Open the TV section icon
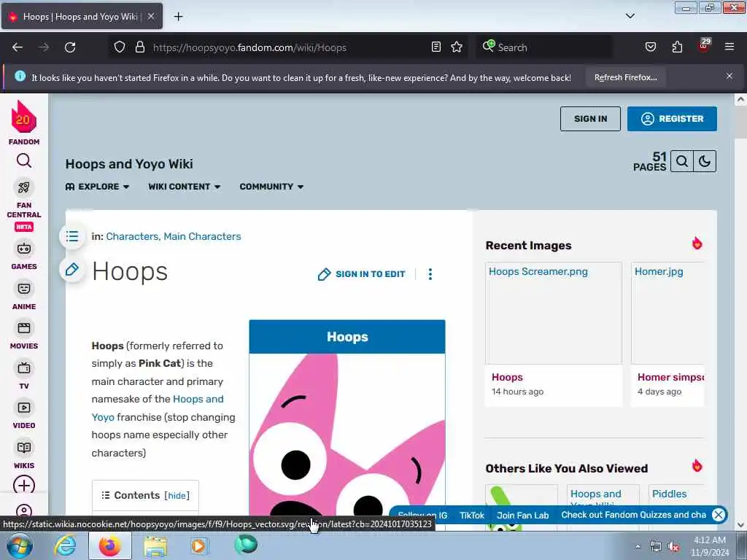Image resolution: width=747 pixels, height=560 pixels. coord(24,368)
